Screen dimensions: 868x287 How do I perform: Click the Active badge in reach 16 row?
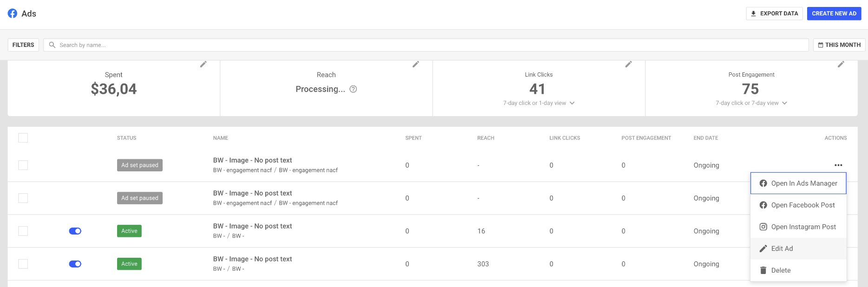(129, 231)
